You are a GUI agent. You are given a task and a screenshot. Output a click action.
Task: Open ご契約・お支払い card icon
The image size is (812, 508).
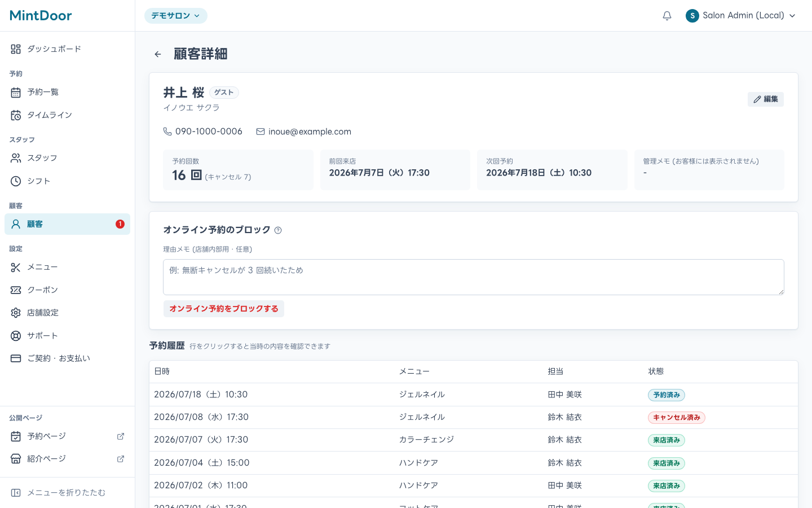coord(16,358)
